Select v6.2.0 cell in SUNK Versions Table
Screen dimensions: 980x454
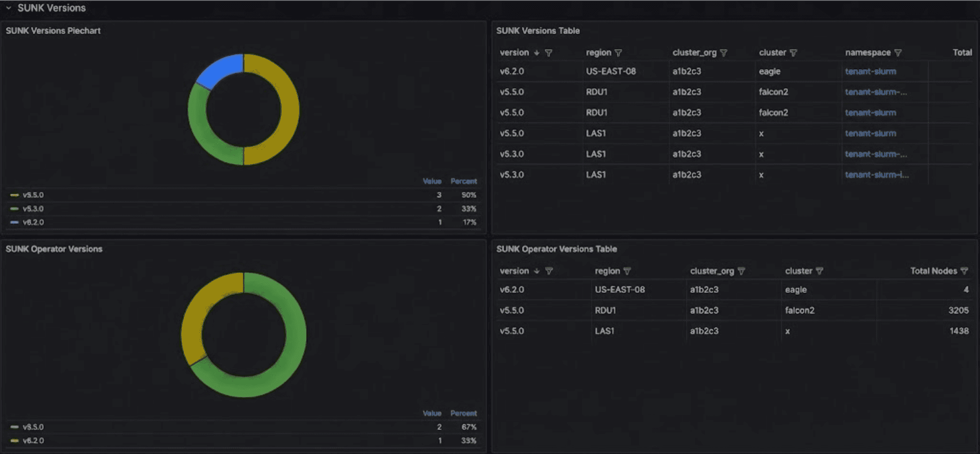click(512, 72)
